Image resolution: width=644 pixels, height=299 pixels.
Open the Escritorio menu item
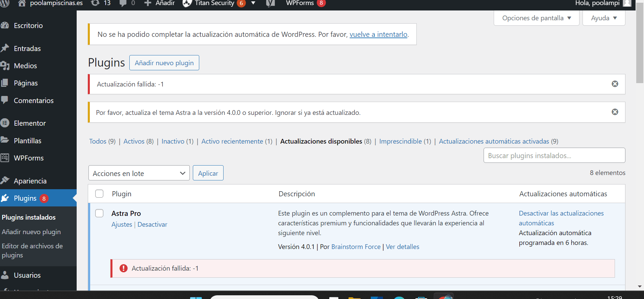pos(28,25)
